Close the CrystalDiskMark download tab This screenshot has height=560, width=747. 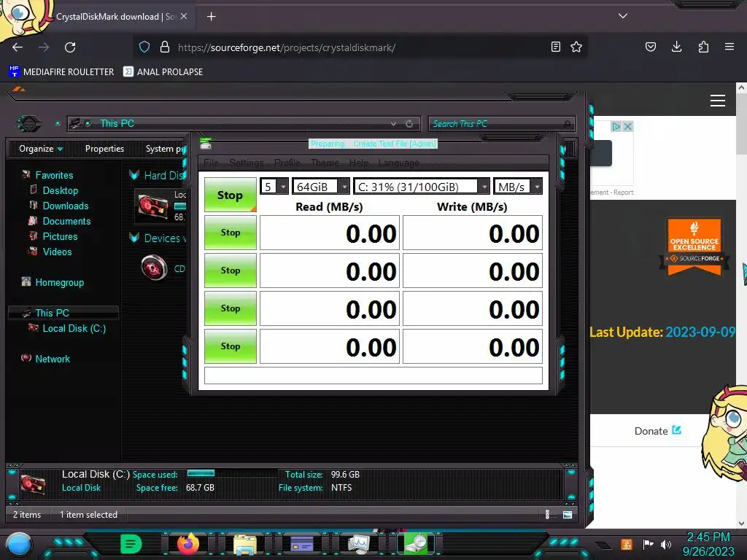coord(184,16)
